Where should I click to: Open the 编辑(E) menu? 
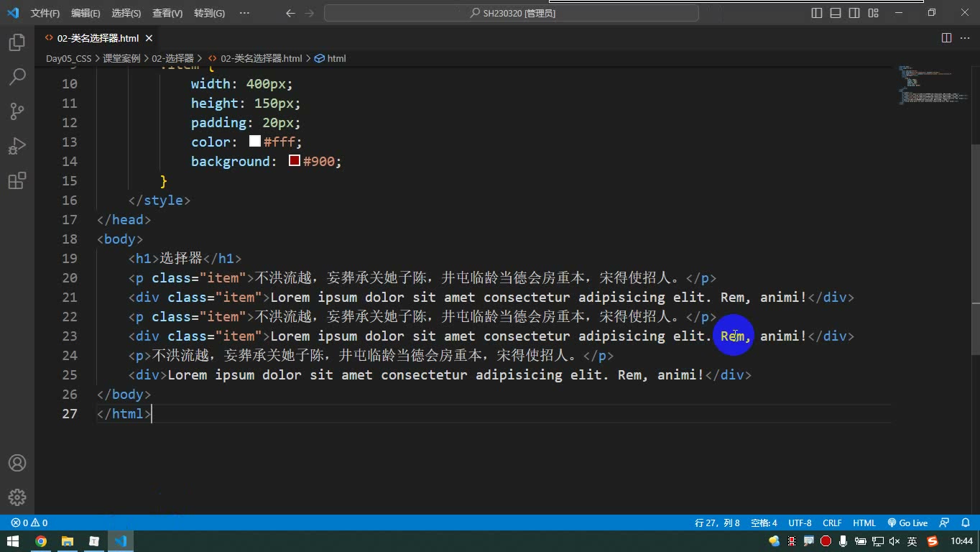tap(85, 13)
